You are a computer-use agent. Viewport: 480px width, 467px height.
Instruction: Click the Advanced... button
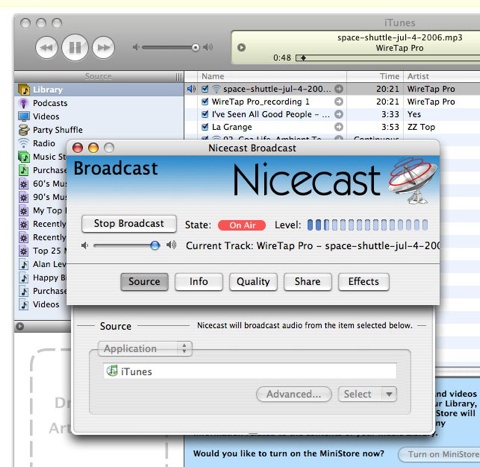294,394
